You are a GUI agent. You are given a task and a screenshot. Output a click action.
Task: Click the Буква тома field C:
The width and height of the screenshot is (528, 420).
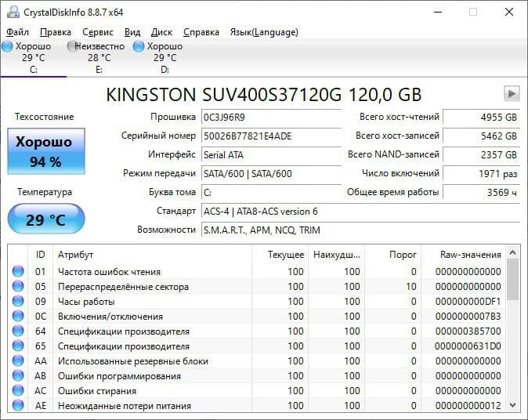[x=271, y=193]
